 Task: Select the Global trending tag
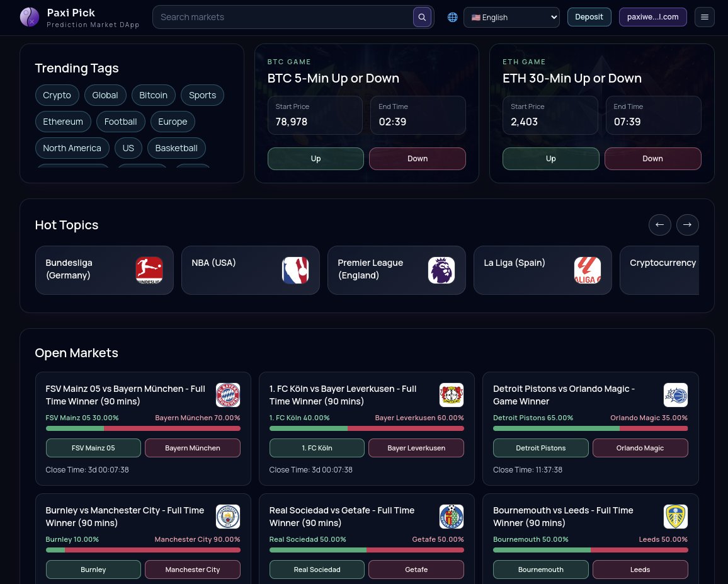tap(105, 95)
